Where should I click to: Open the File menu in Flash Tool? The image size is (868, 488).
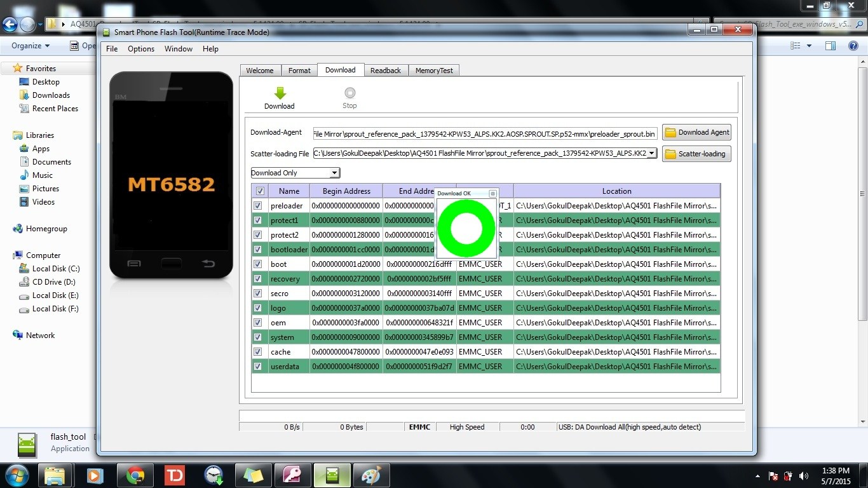112,49
